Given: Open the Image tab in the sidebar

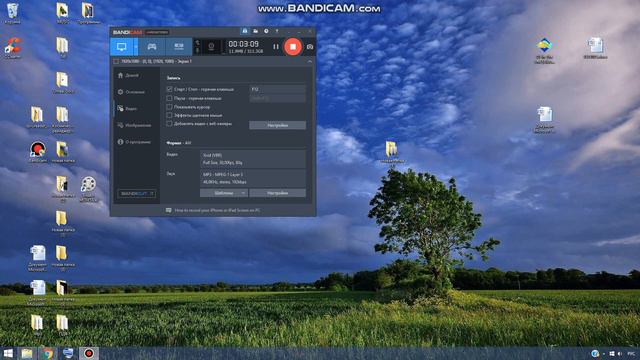Looking at the screenshot, I should coord(134,125).
